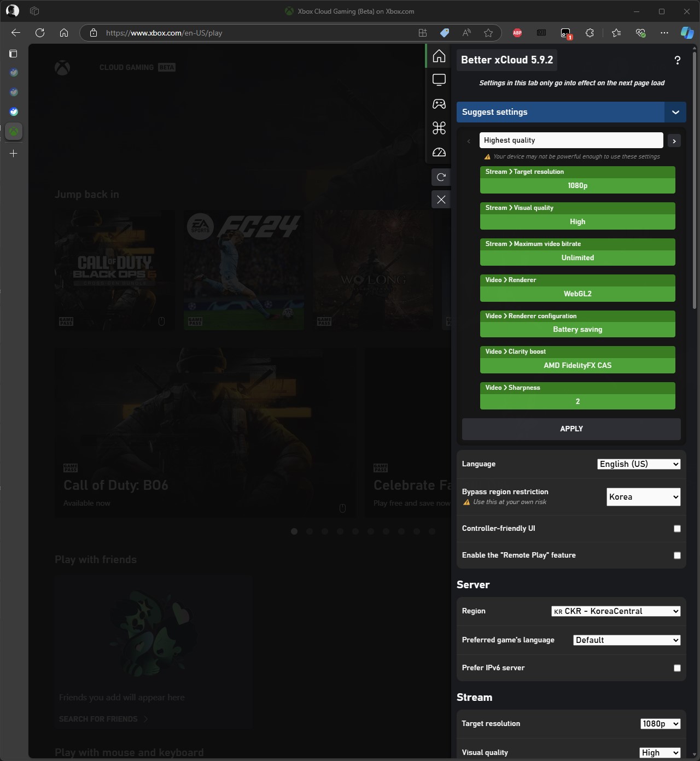This screenshot has height=761, width=700.
Task: Go to next suggested profile arrow
Action: pos(674,141)
